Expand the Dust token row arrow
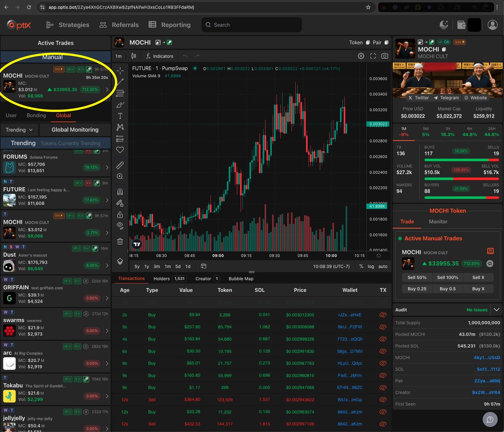504x432 pixels. click(107, 265)
